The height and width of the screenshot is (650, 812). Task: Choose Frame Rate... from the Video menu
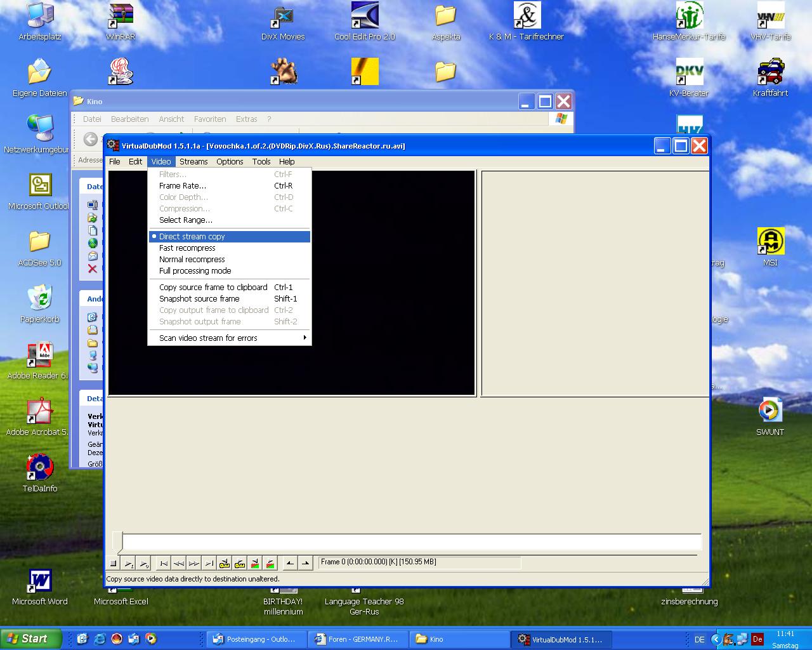coord(230,186)
